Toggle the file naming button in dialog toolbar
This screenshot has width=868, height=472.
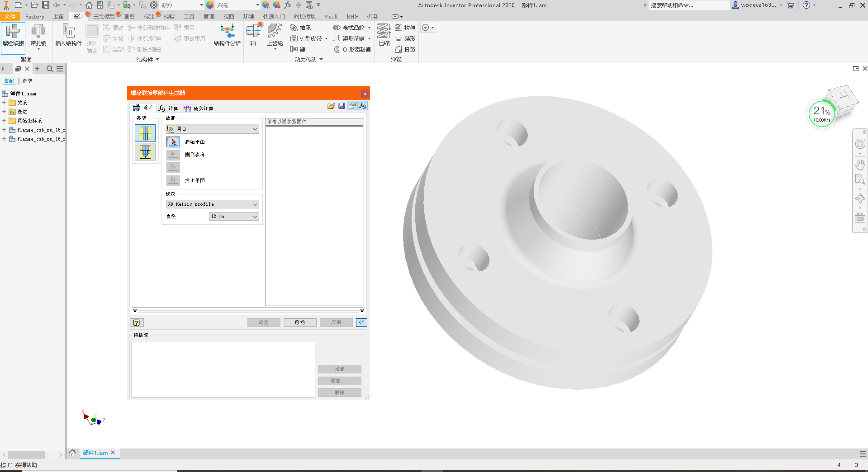click(x=352, y=106)
